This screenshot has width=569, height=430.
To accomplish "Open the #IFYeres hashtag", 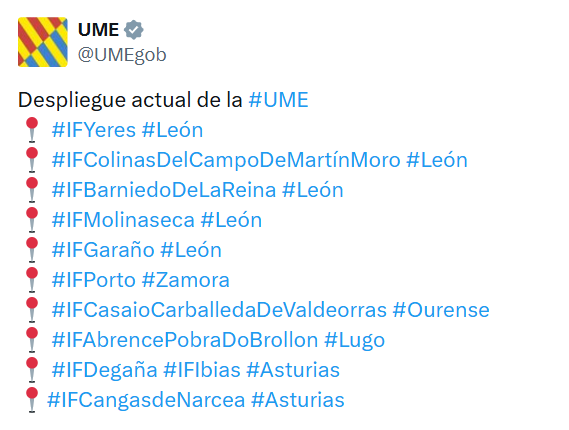I will [x=94, y=130].
